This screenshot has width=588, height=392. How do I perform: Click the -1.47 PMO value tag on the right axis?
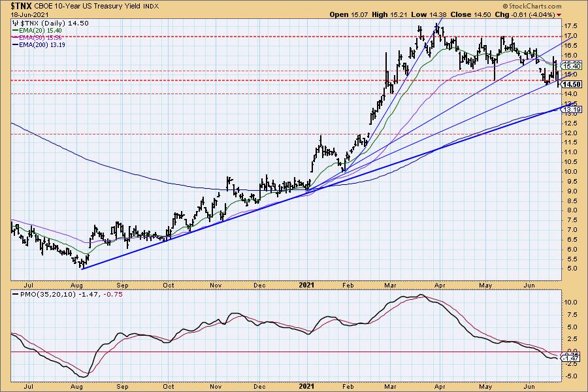[x=571, y=359]
